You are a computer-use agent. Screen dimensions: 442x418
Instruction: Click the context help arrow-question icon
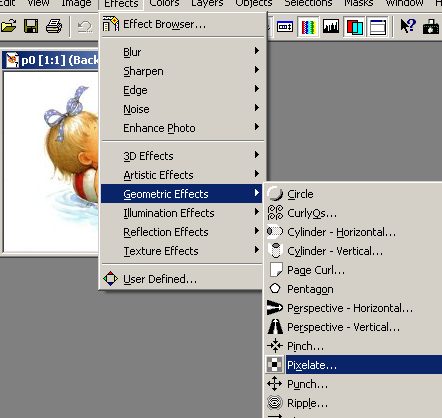pyautogui.click(x=408, y=26)
